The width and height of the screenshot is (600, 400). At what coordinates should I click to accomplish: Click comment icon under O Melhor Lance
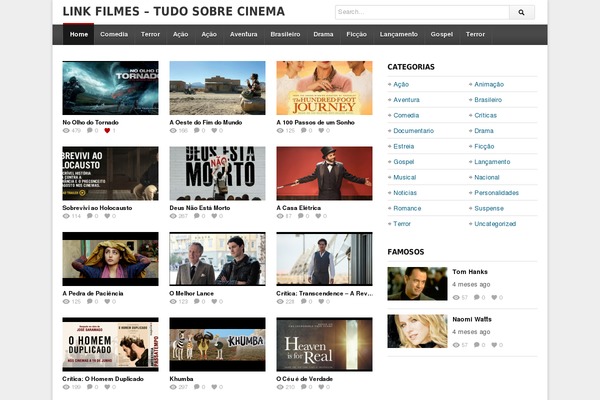(x=197, y=302)
